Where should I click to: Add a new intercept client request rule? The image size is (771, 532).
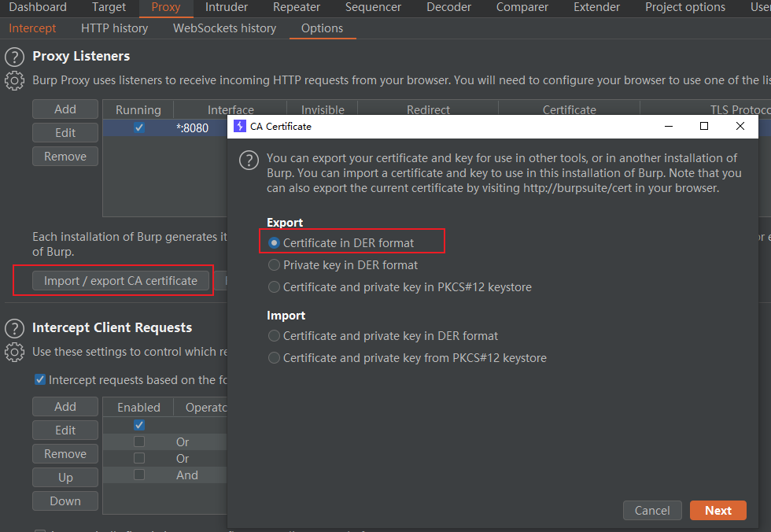coord(65,407)
